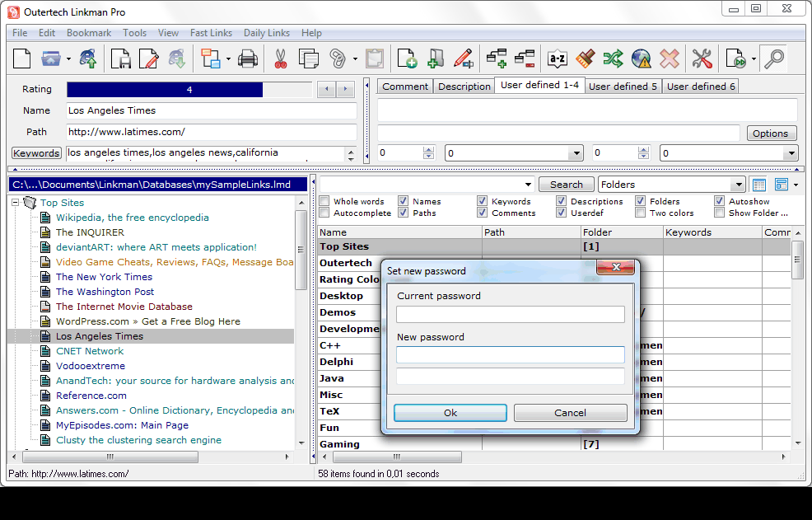Click the Add new link icon
Image resolution: width=812 pixels, height=520 pixels.
point(407,59)
